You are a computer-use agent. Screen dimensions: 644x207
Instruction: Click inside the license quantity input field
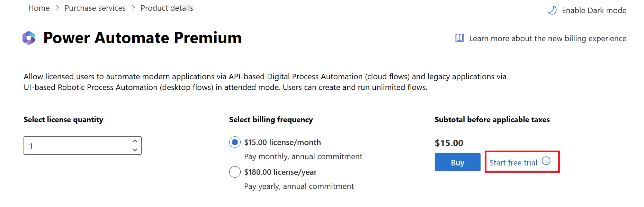76,146
